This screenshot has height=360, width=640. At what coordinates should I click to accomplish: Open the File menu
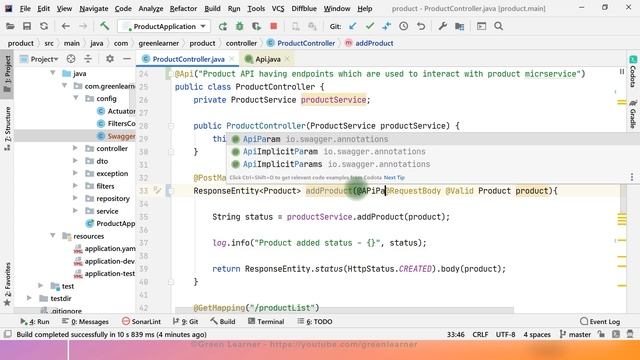click(x=25, y=9)
